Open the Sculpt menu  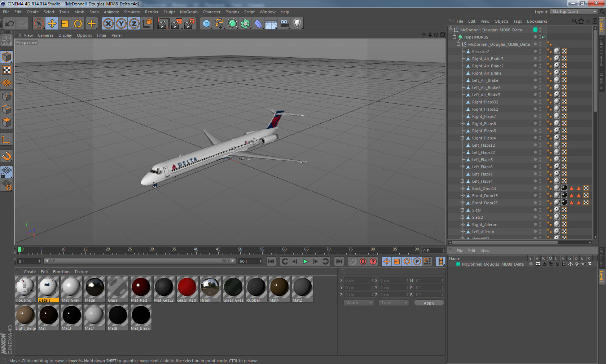(169, 12)
